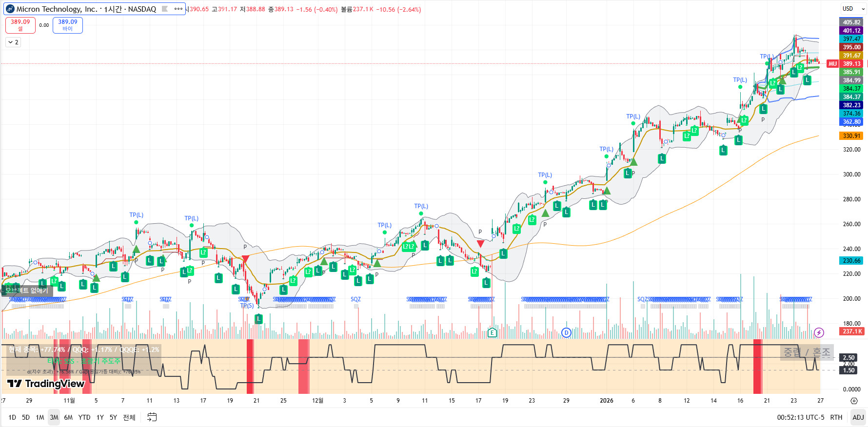
Task: Click the 230.66 teal price label
Action: 851,261
